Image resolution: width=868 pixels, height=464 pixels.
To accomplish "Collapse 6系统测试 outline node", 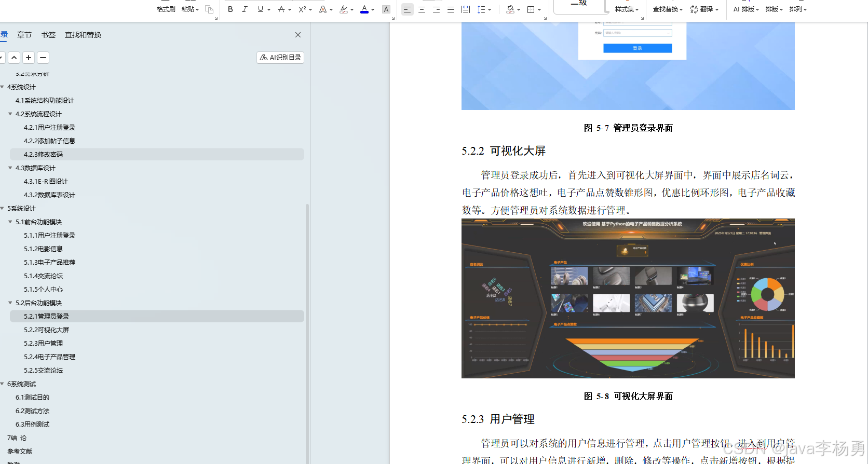I will click(x=2, y=384).
